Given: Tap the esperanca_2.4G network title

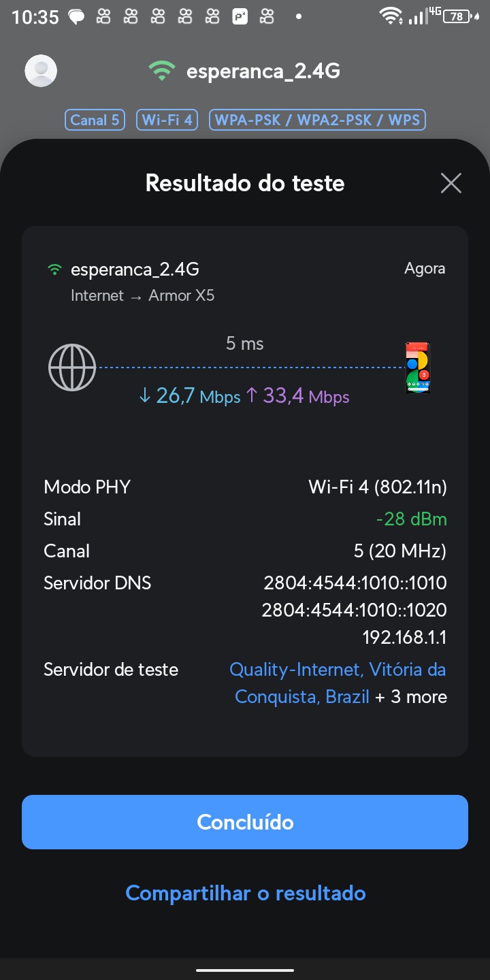Looking at the screenshot, I should pyautogui.click(x=263, y=71).
